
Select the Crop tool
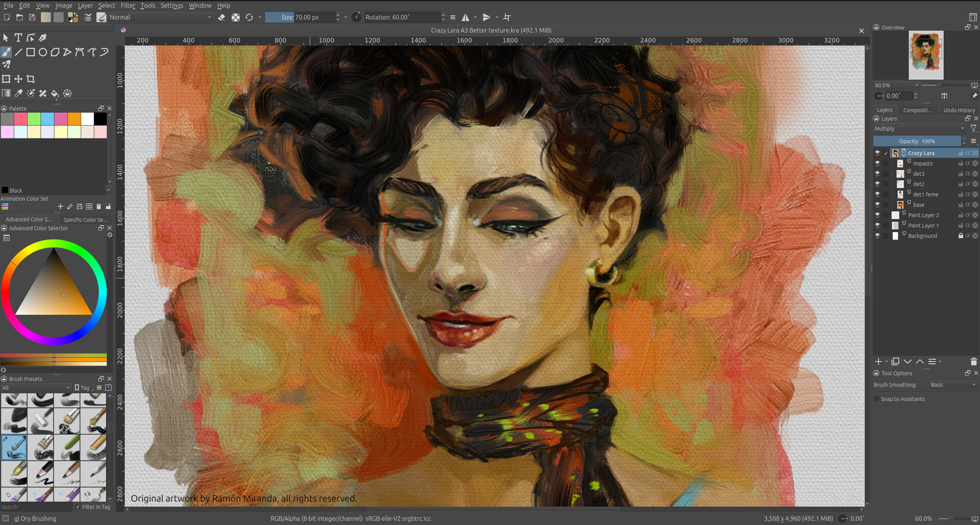31,79
